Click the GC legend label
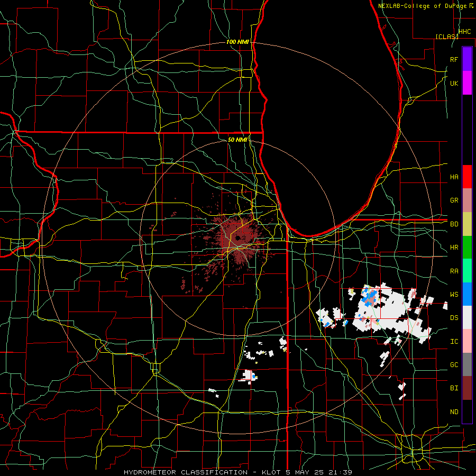 click(454, 364)
